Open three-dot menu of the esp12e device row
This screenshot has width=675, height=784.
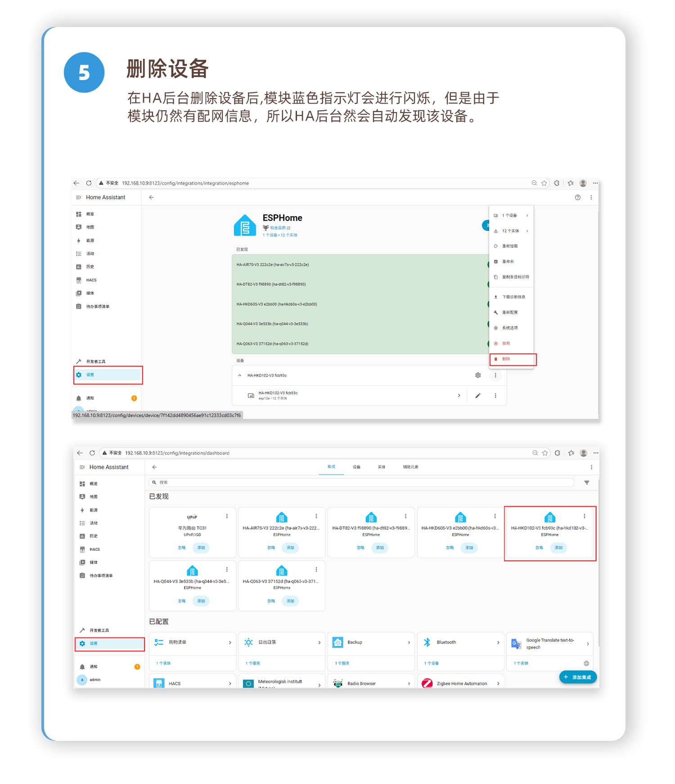[495, 396]
